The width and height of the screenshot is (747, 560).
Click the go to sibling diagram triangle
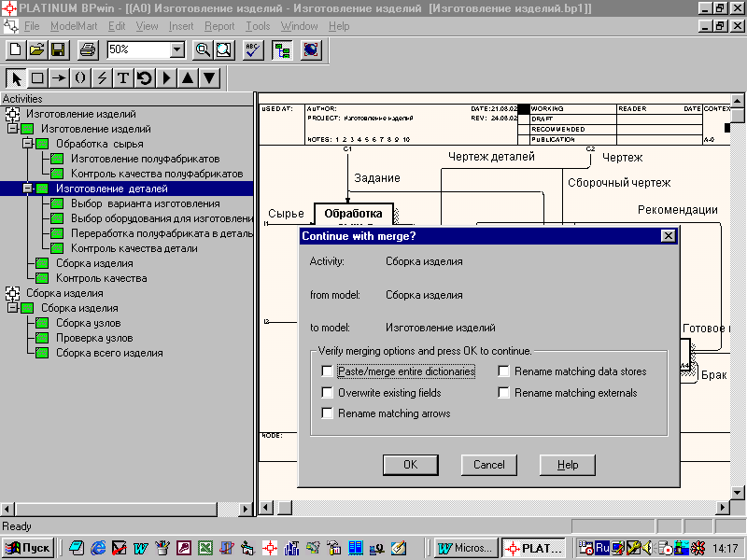pos(166,78)
